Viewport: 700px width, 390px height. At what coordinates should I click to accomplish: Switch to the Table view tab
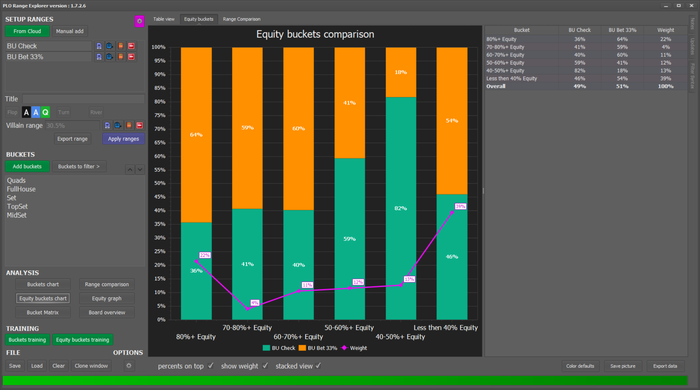coord(164,19)
